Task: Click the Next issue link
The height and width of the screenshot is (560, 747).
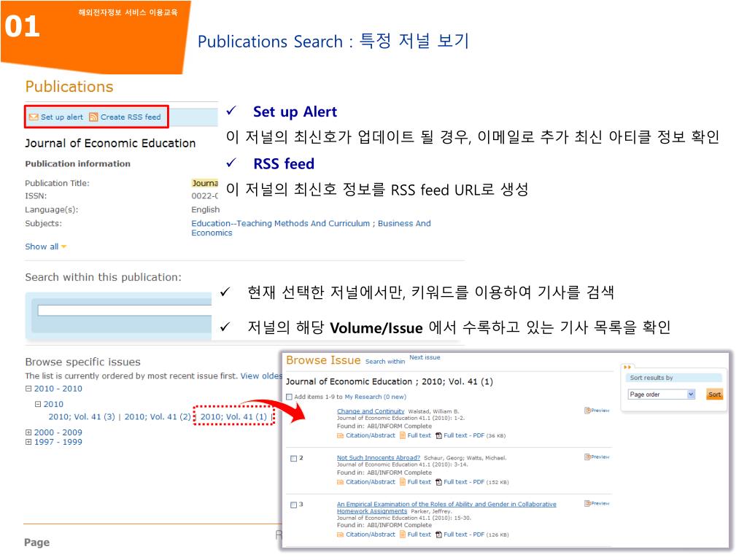Action: click(425, 357)
